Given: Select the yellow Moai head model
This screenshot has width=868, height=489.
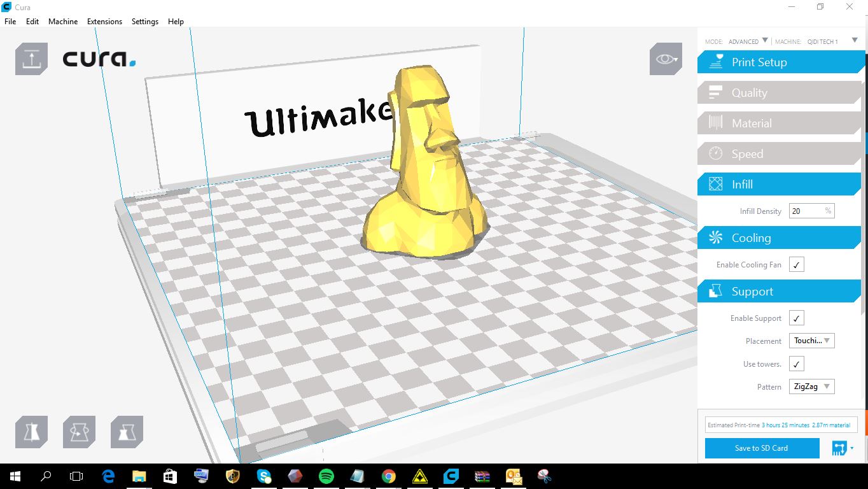Looking at the screenshot, I should (x=425, y=162).
